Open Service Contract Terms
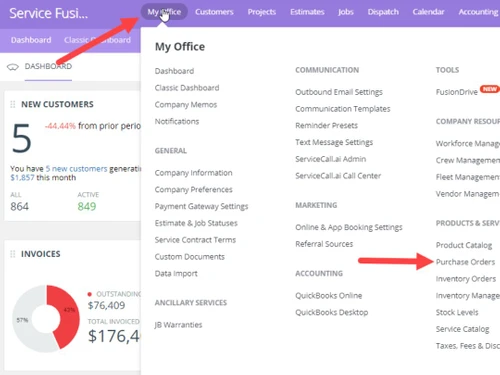The width and height of the screenshot is (500, 375). tap(195, 240)
